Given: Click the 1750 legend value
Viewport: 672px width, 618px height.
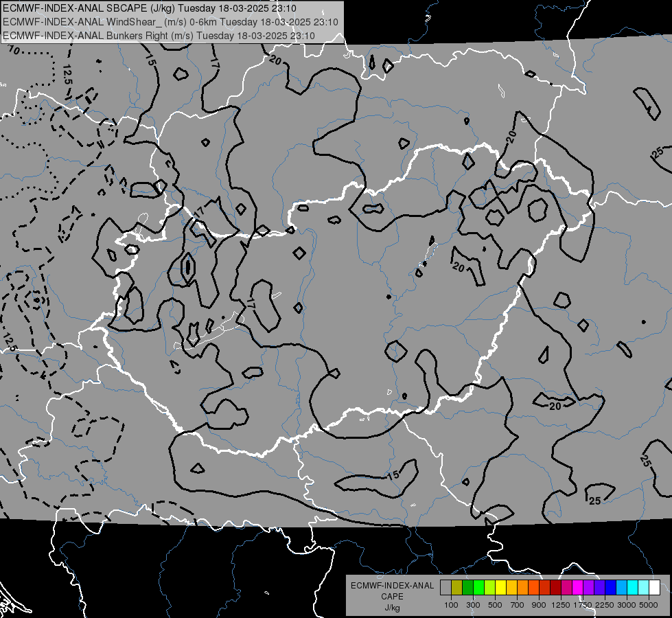Looking at the screenshot, I should (583, 605).
